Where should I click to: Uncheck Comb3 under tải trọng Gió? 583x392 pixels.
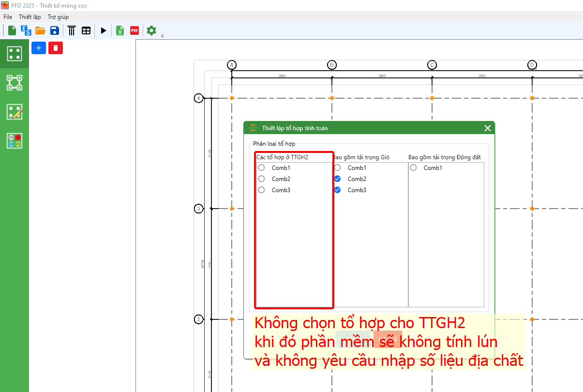tap(338, 190)
